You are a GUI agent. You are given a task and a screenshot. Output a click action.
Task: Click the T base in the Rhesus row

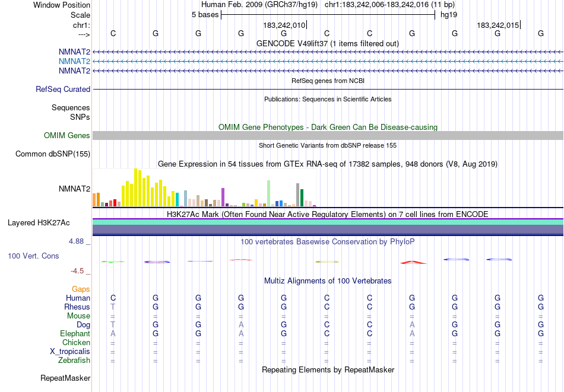113,307
